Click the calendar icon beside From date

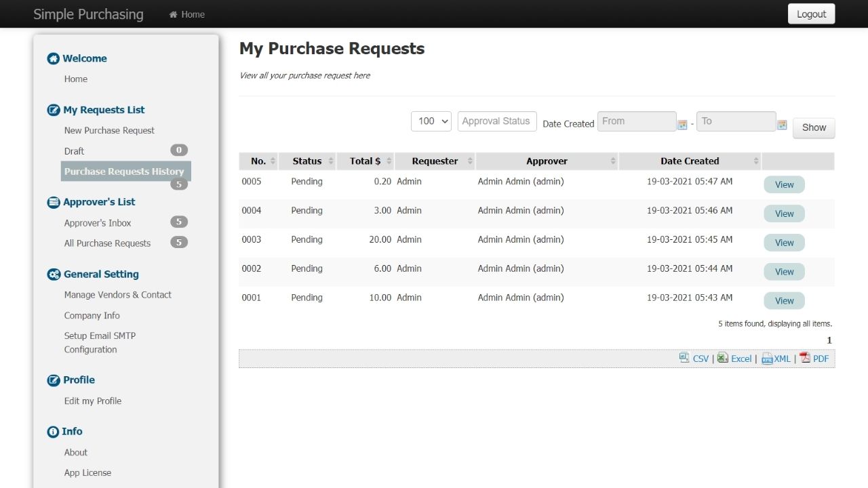[x=682, y=125]
